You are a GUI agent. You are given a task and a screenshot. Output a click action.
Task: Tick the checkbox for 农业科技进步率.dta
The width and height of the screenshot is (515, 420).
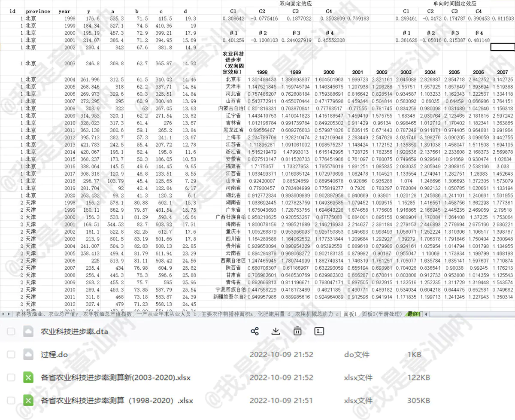tap(11, 331)
